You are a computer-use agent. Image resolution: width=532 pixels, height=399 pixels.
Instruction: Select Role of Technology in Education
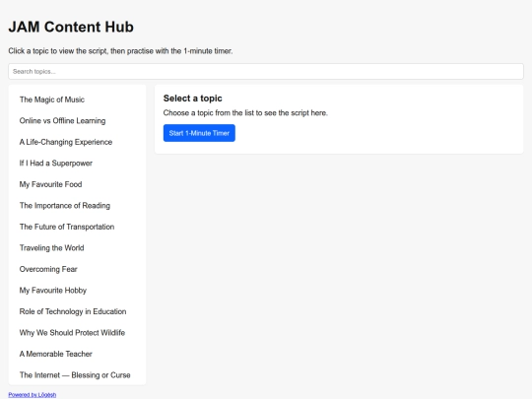coord(78,311)
